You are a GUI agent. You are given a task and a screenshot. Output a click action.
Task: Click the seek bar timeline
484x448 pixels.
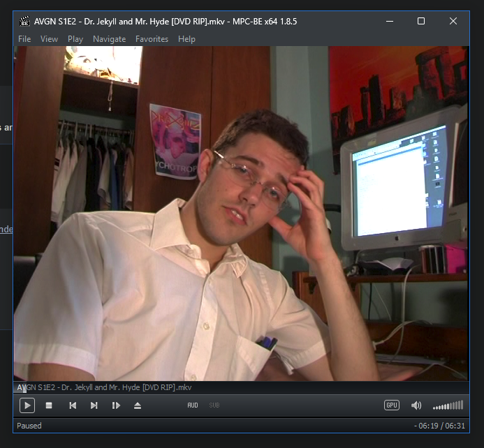click(241, 387)
